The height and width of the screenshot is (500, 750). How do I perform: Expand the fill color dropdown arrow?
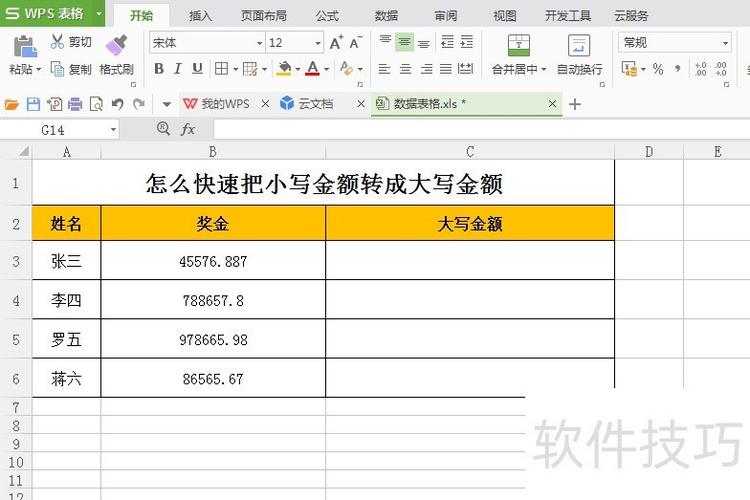(298, 69)
